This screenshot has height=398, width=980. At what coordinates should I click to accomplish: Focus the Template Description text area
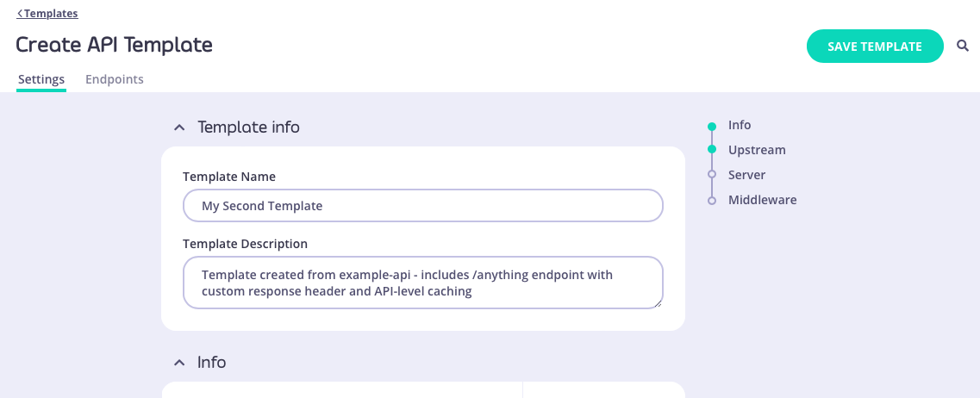422,283
